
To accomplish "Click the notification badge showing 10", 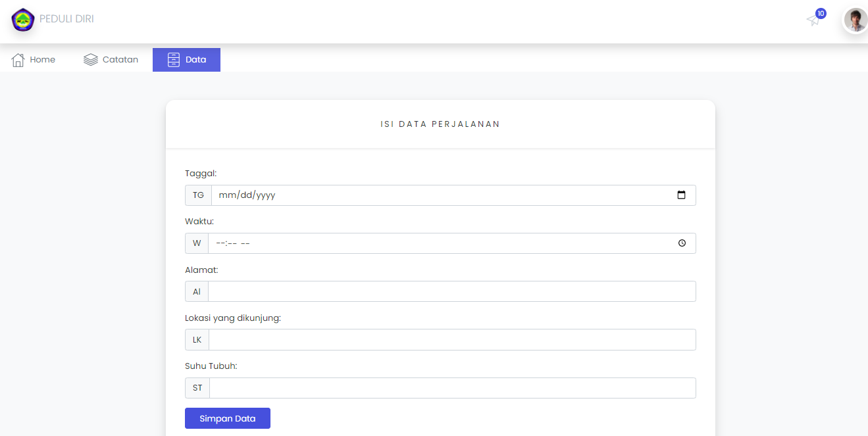I will pyautogui.click(x=820, y=12).
